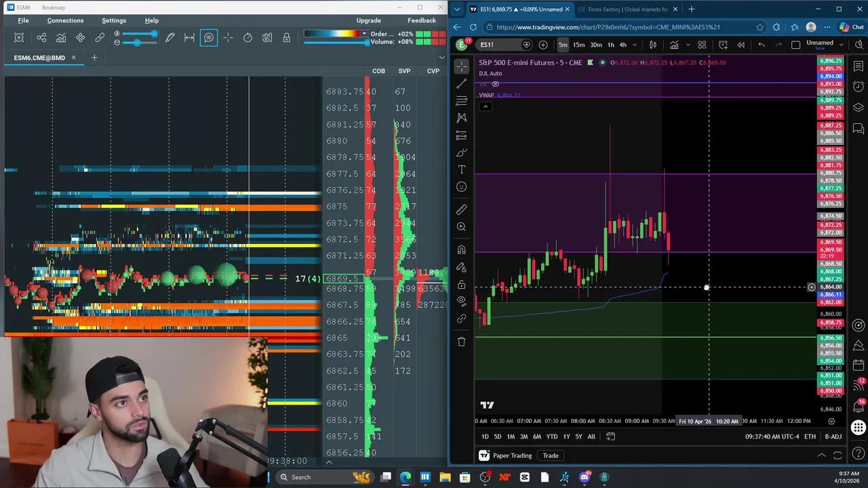Toggle the trading-eye visibility icon in Bookmap
The image size is (868, 488).
267,38
